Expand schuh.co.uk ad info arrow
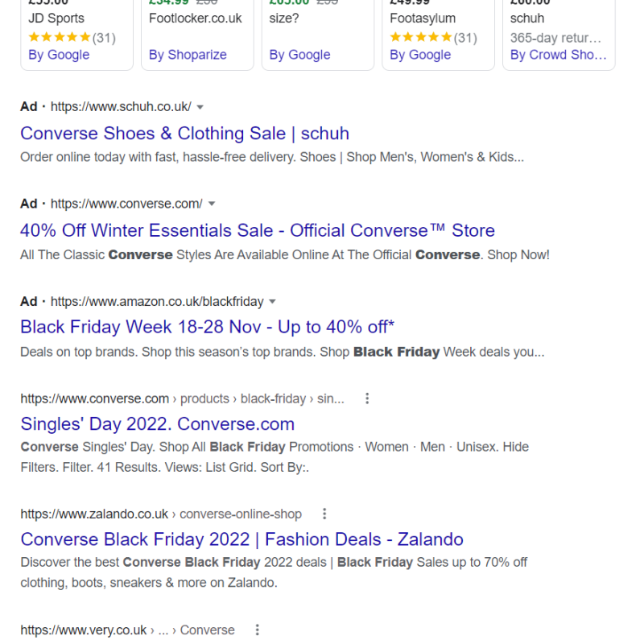 tap(200, 107)
